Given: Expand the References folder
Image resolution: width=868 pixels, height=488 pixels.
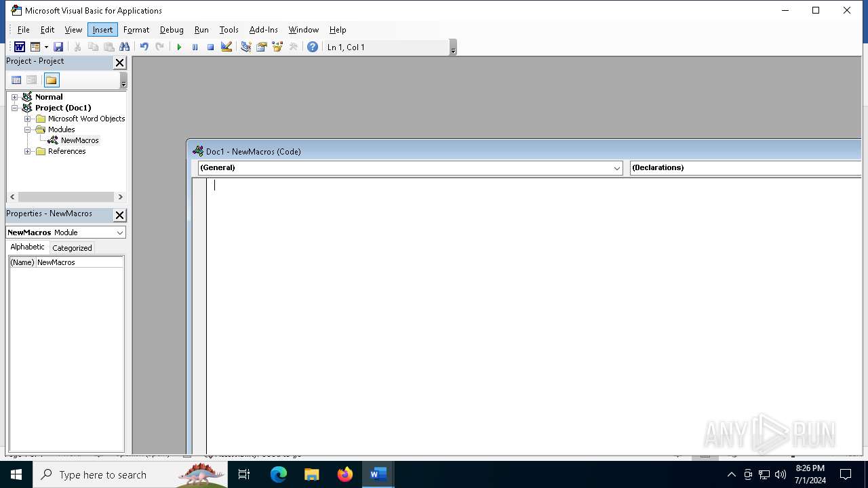Looking at the screenshot, I should (28, 151).
